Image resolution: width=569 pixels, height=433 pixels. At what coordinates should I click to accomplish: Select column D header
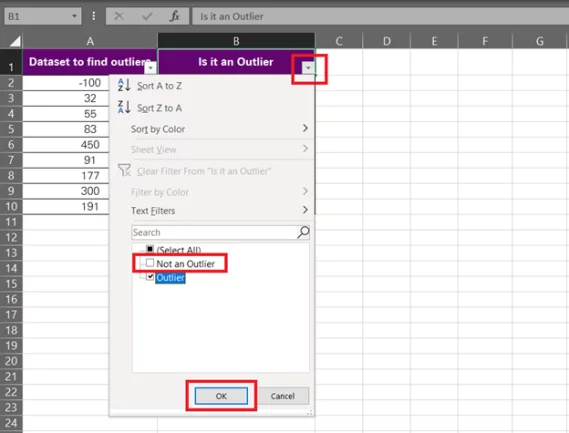pos(386,41)
